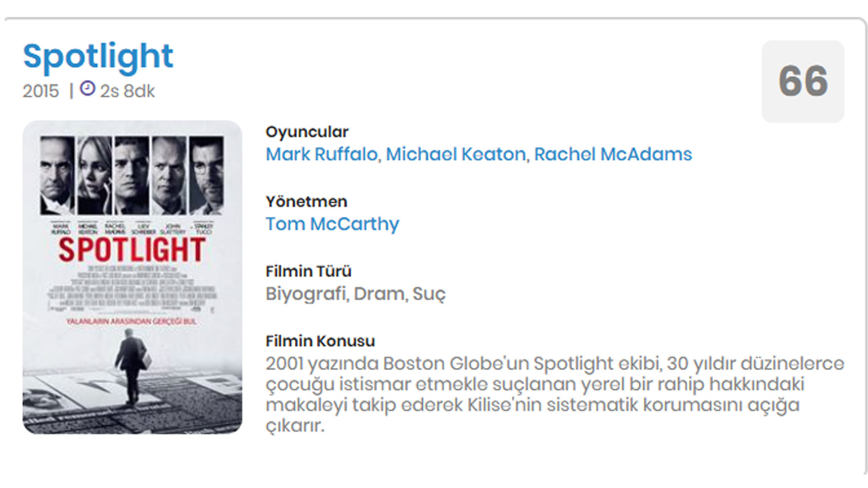The width and height of the screenshot is (868, 488).
Task: Click the Filmin Türü heading
Action: pyautogui.click(x=309, y=271)
